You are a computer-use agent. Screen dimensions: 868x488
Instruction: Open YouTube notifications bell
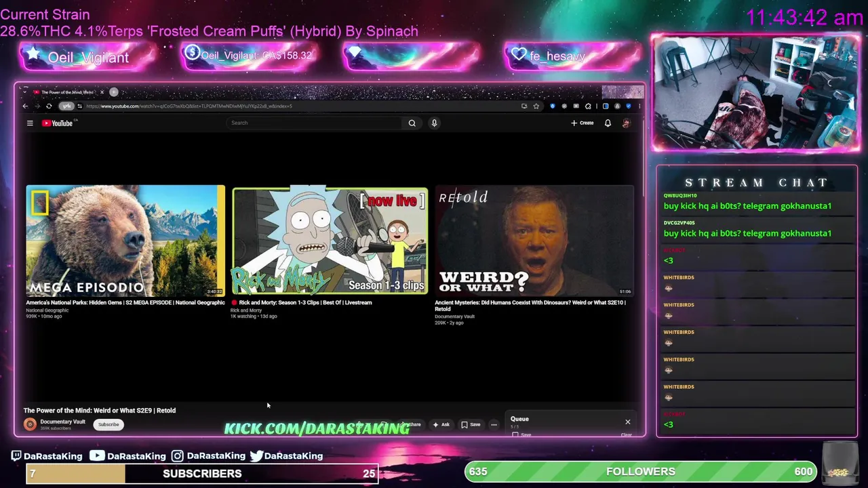[x=608, y=123]
